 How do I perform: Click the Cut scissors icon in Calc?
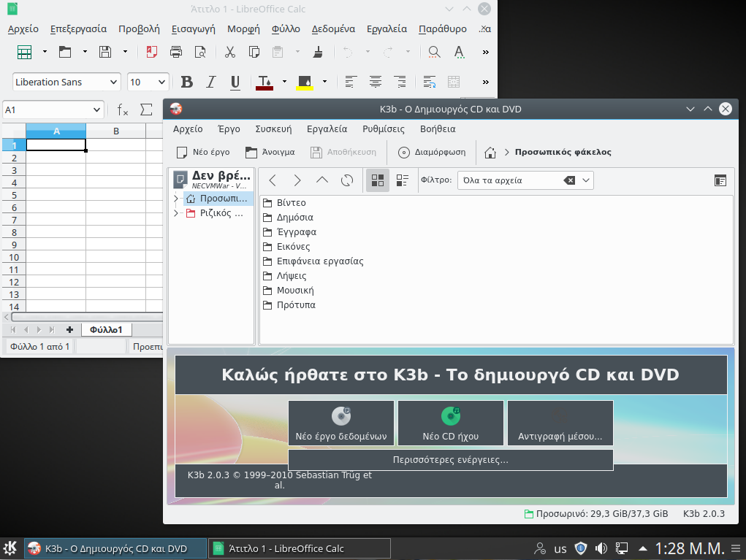pos(230,52)
